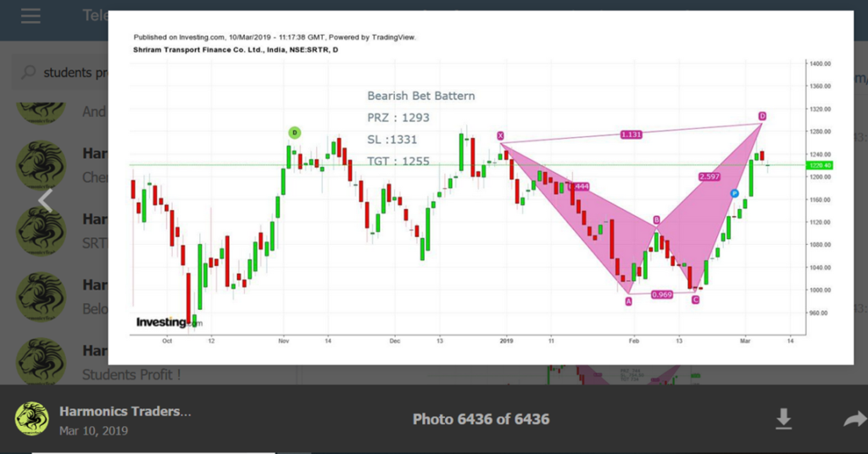The width and height of the screenshot is (868, 454).
Task: Click the 'PRZ : 1293' text in the chart
Action: click(x=398, y=118)
